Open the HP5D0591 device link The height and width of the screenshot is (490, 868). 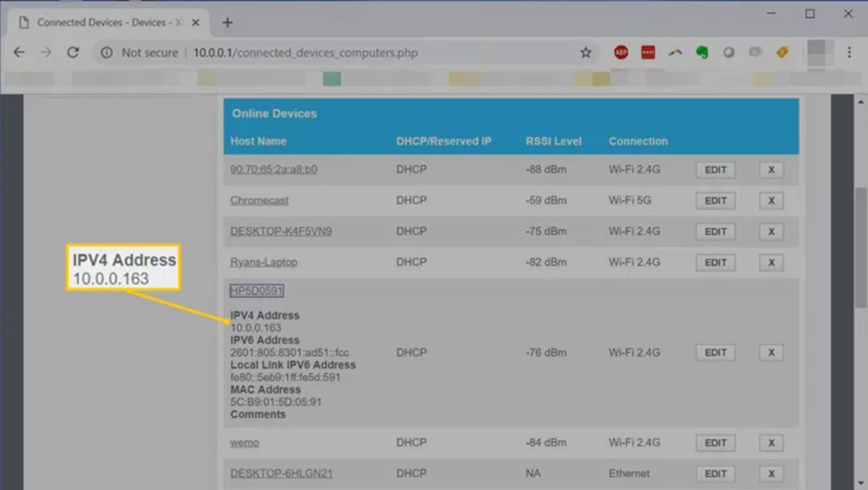click(257, 291)
